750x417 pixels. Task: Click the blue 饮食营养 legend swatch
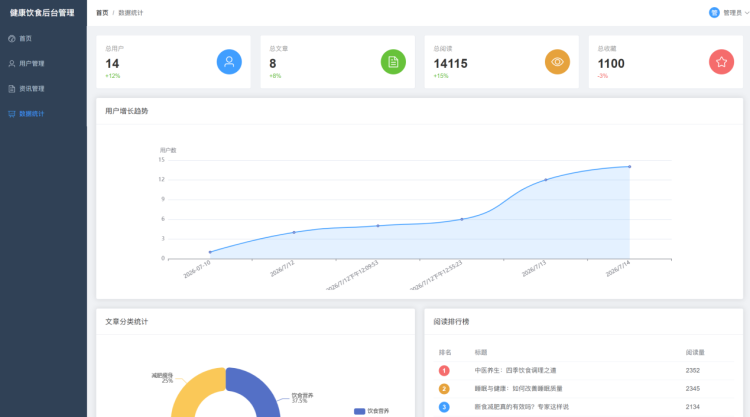click(x=359, y=411)
